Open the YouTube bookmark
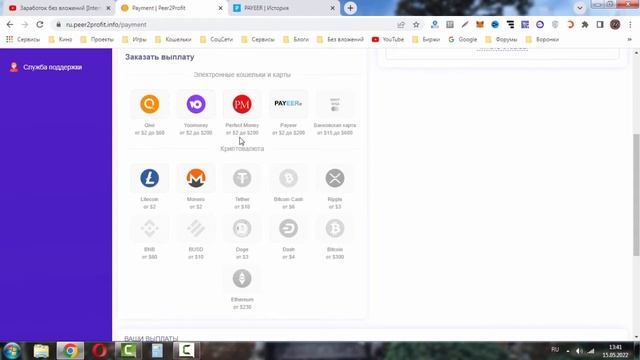This screenshot has height=360, width=640. coord(388,40)
